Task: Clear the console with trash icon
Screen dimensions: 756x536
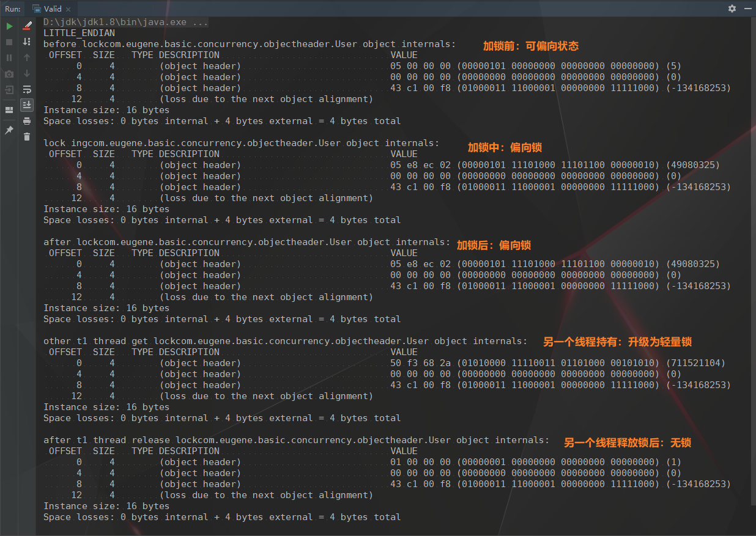Action: (x=27, y=137)
